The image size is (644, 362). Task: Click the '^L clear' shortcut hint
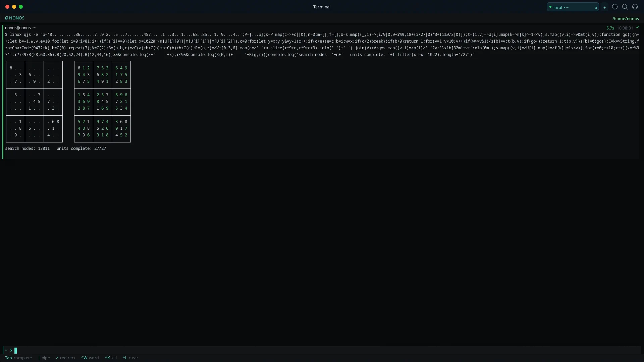tap(130, 358)
